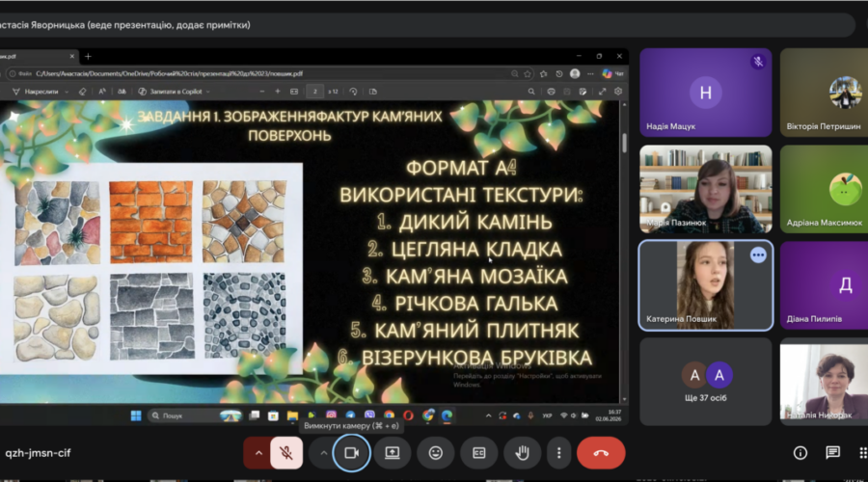Show hidden tray icons chevron
Viewport: 868px width, 482px height.
[488, 415]
